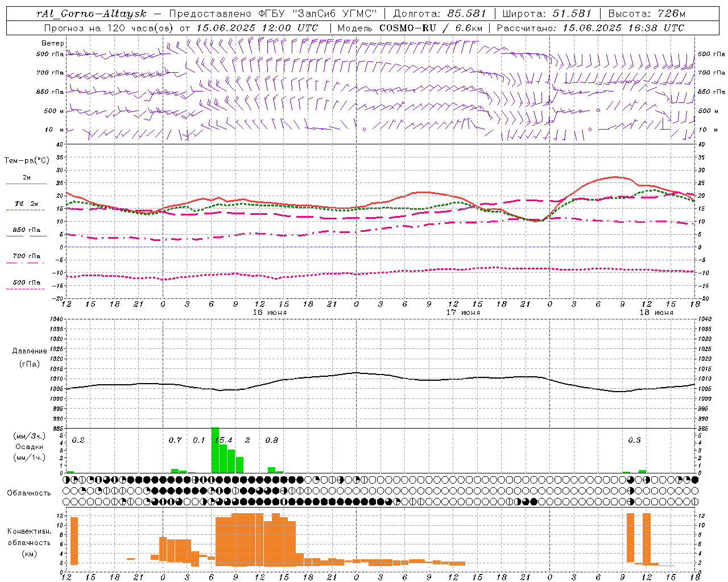
Task: Click the 850 гПа temperature legend entry
Action: tap(27, 230)
